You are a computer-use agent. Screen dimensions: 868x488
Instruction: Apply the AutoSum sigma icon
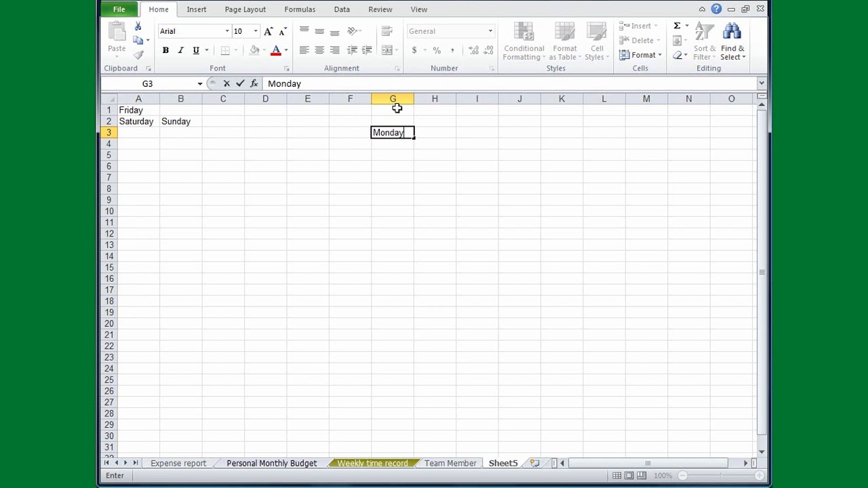677,26
